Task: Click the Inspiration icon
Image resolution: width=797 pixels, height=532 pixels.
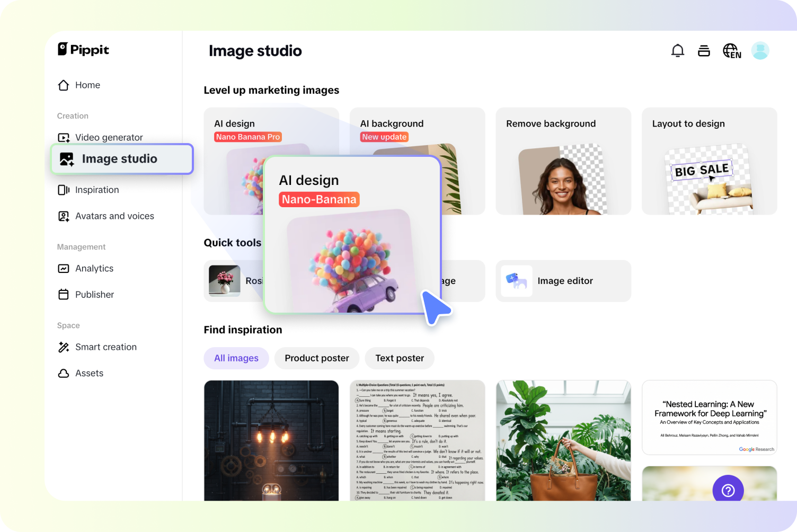Action: [64, 190]
